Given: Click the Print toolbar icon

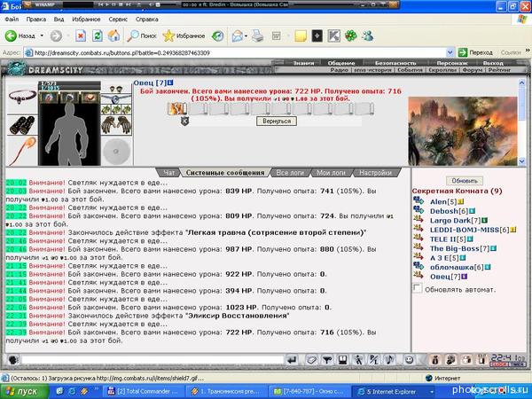Looking at the screenshot, I should pyautogui.click(x=257, y=35).
